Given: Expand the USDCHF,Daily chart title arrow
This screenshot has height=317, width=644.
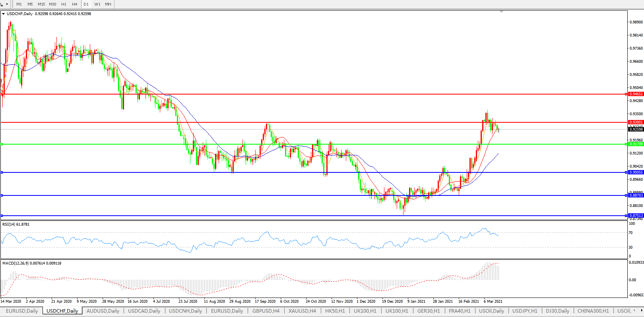Looking at the screenshot, I should click(4, 14).
